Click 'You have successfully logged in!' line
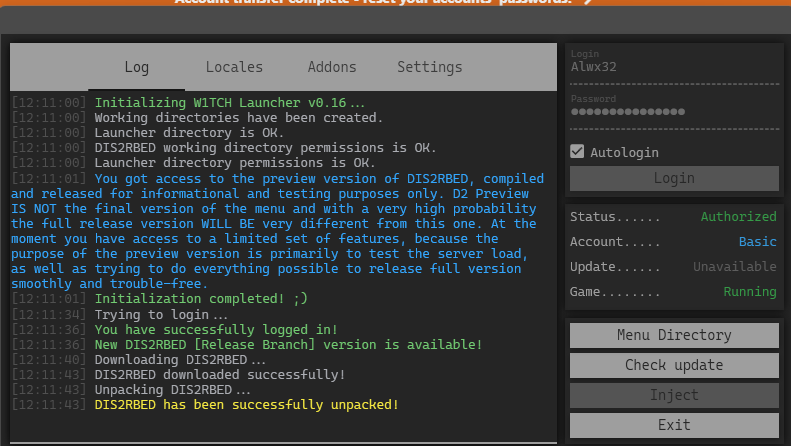 [216, 329]
